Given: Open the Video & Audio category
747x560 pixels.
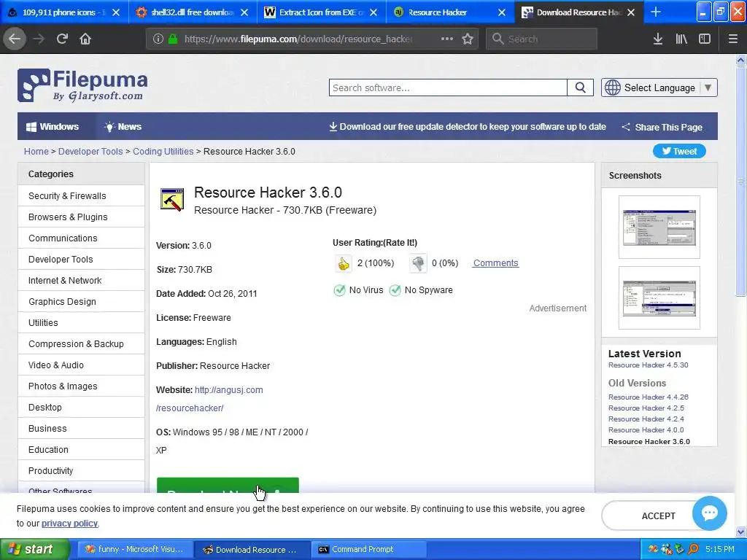Looking at the screenshot, I should click(81, 365).
